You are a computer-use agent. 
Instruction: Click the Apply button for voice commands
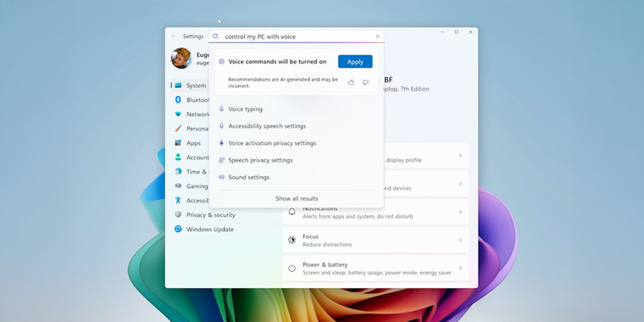tap(355, 62)
